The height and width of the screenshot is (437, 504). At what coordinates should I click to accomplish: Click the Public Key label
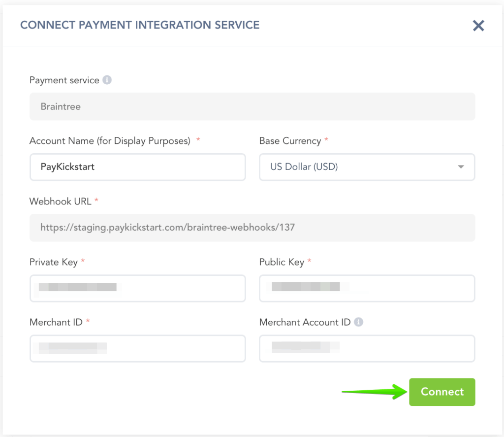282,262
